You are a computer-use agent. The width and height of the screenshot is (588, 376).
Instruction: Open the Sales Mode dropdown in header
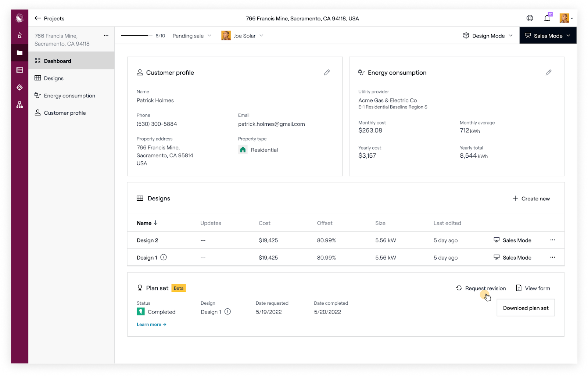click(548, 36)
